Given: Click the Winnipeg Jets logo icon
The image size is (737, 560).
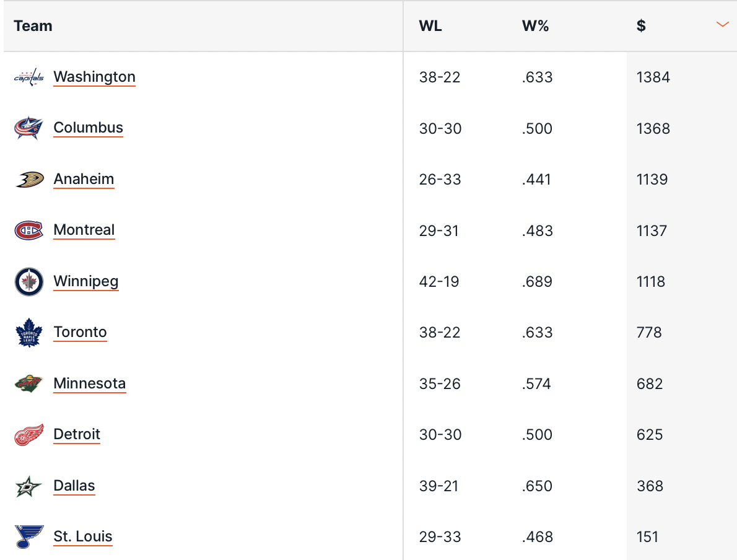Looking at the screenshot, I should coord(29,282).
